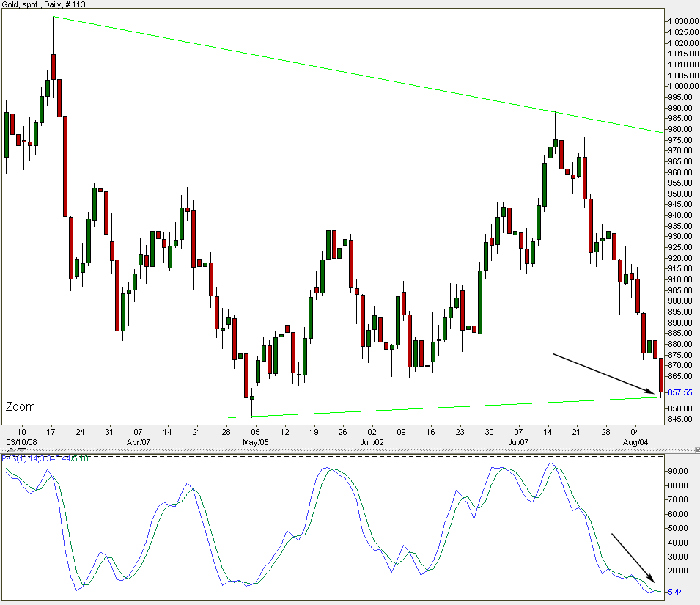The image size is (700, 605).
Task: Select the green lower support trendline
Action: [440, 407]
